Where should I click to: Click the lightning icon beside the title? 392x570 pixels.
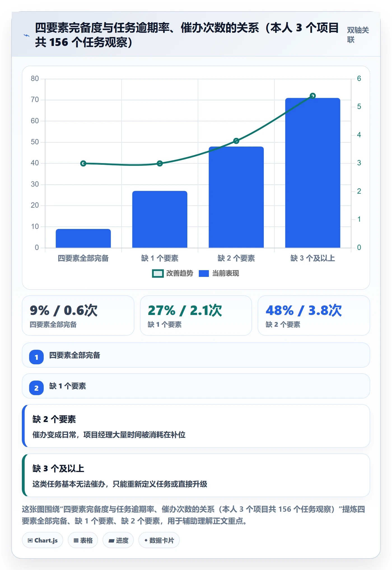click(x=27, y=35)
